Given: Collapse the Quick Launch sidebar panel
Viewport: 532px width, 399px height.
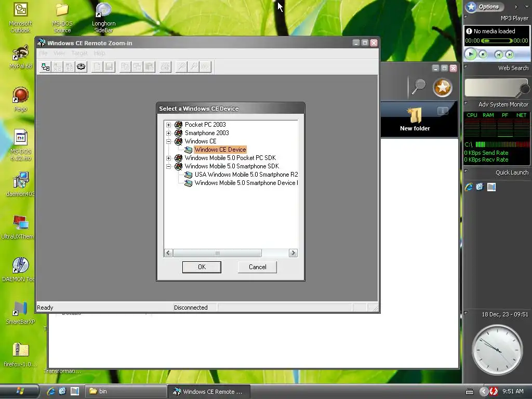Looking at the screenshot, I should coord(466,171).
